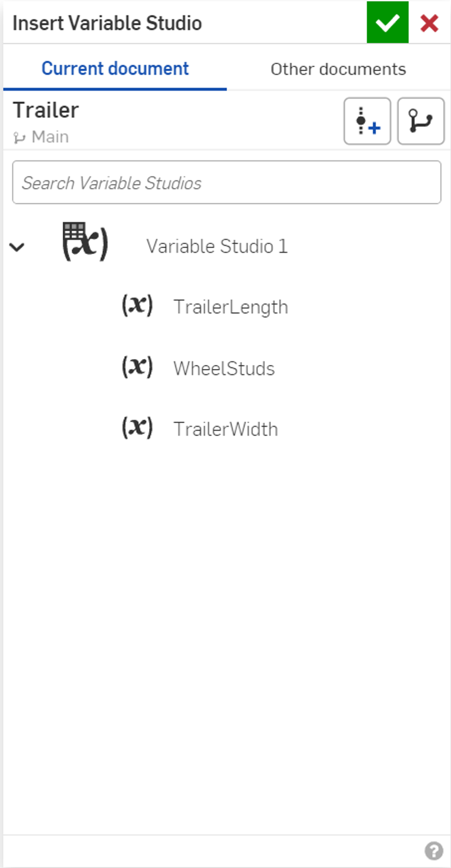Cancel the dialog with the red X
Screen dimensions: 451x868
coord(429,23)
